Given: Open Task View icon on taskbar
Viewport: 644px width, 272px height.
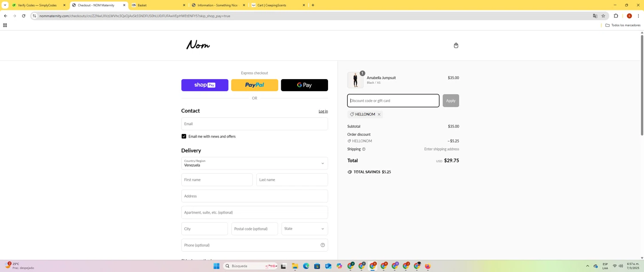Looking at the screenshot, I should (x=283, y=266).
